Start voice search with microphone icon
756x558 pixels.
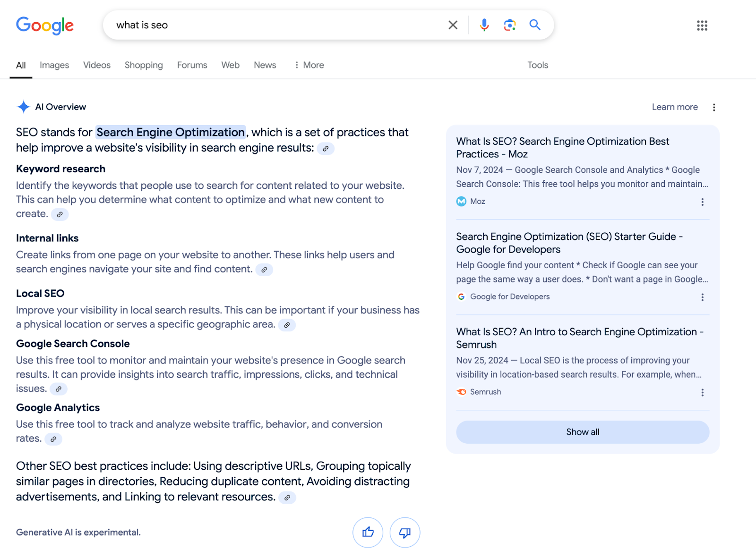(484, 25)
